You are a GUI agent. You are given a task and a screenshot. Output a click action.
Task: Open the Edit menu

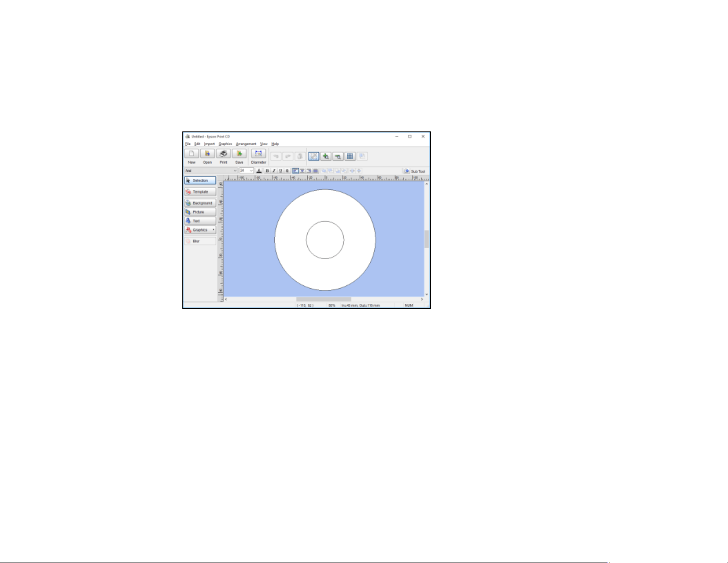point(197,144)
